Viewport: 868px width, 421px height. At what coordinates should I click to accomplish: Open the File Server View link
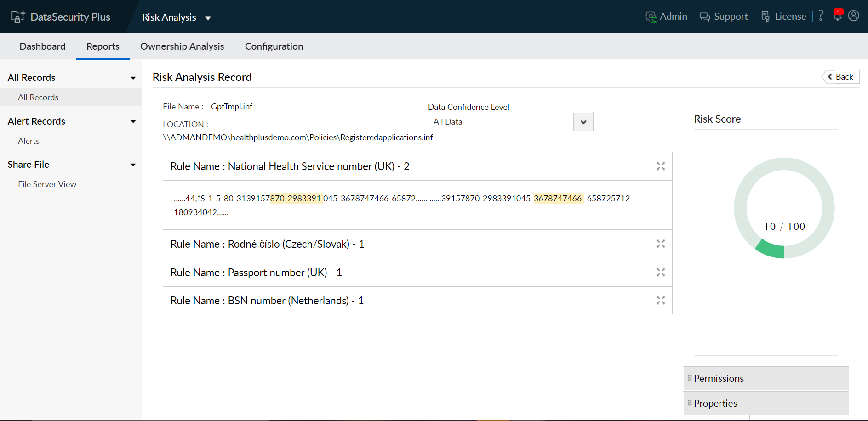pyautogui.click(x=47, y=184)
